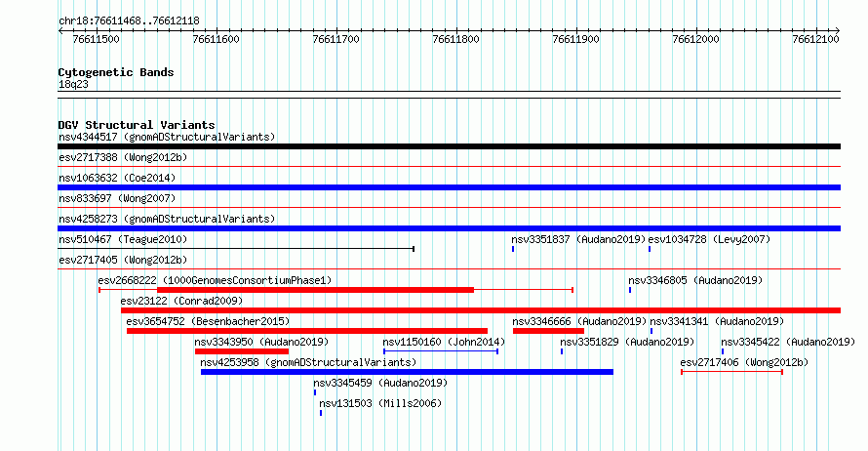Click the nsv3345459 Audano2019 marker
This screenshot has height=451, width=868.
click(x=315, y=392)
